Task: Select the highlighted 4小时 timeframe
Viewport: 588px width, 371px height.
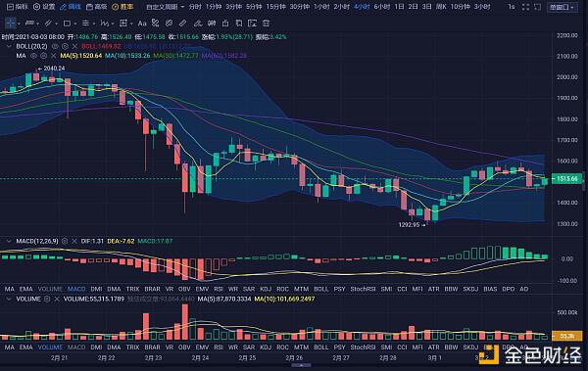Action: click(x=362, y=7)
